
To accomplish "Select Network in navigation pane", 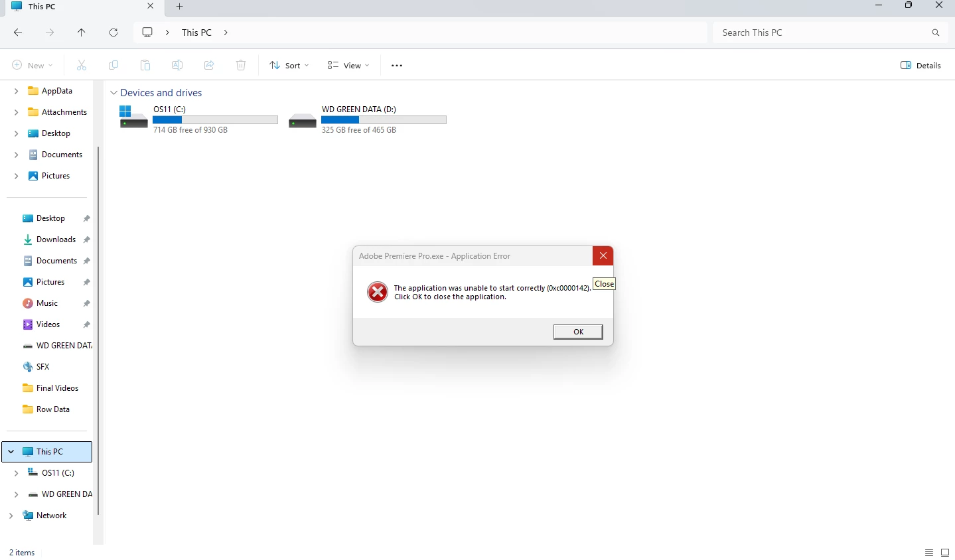I will point(51,516).
